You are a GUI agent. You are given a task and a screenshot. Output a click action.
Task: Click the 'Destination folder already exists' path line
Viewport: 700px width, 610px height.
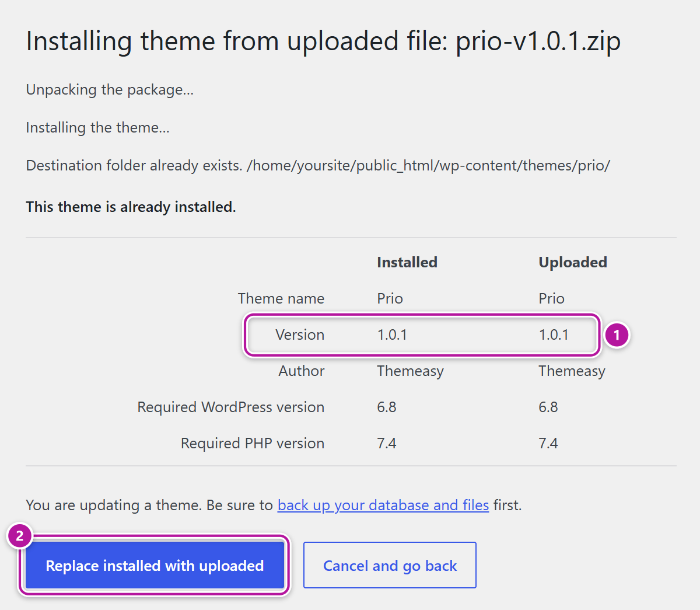[x=318, y=166]
